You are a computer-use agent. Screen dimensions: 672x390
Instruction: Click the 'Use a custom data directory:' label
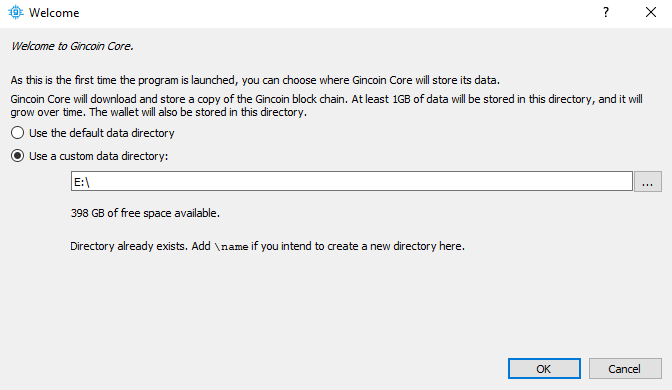click(99, 156)
